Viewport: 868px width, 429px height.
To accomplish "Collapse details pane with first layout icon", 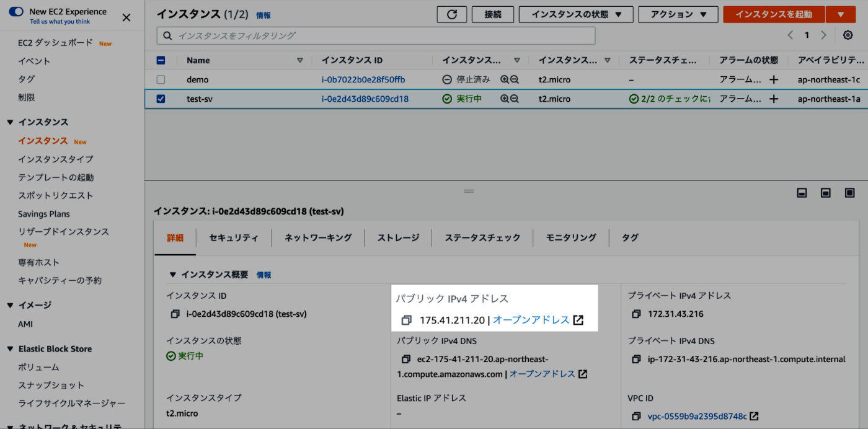I will 802,193.
